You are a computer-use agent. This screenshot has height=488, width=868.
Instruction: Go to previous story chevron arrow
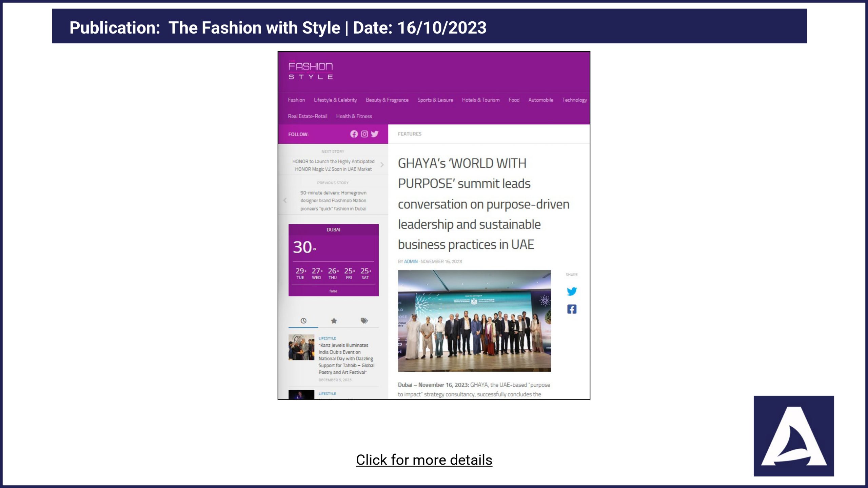point(285,200)
